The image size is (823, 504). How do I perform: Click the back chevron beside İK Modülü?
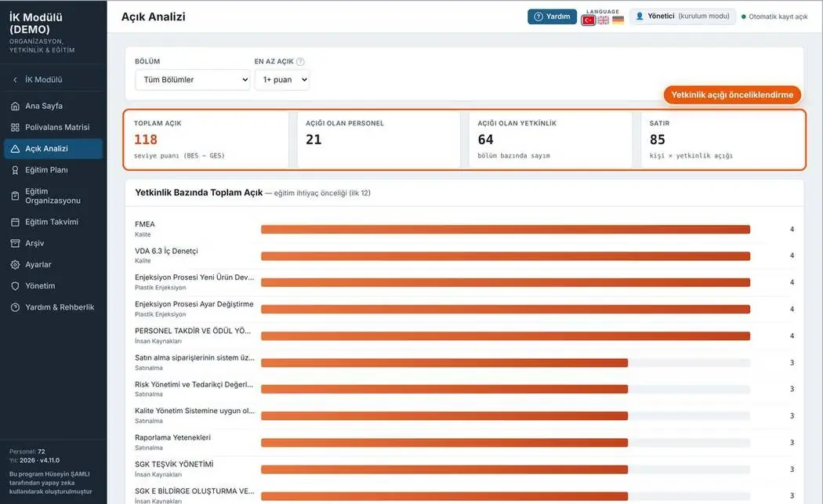15,80
